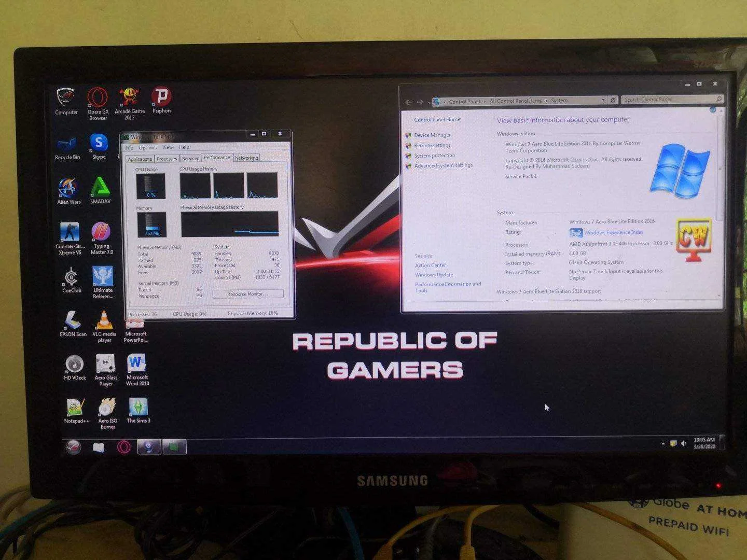Select the VLC media player icon
The image size is (747, 560).
[104, 327]
